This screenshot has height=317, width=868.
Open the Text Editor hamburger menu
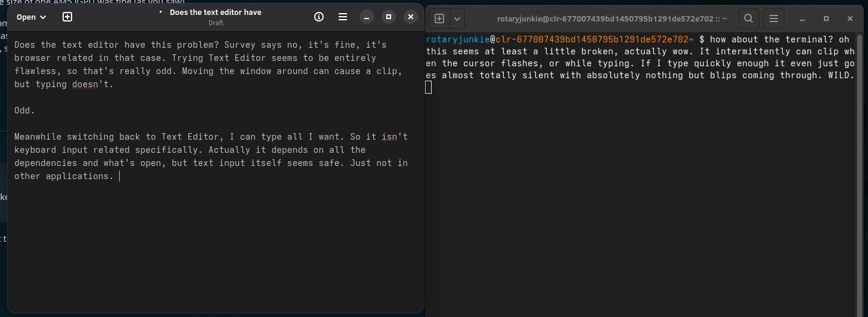click(343, 17)
